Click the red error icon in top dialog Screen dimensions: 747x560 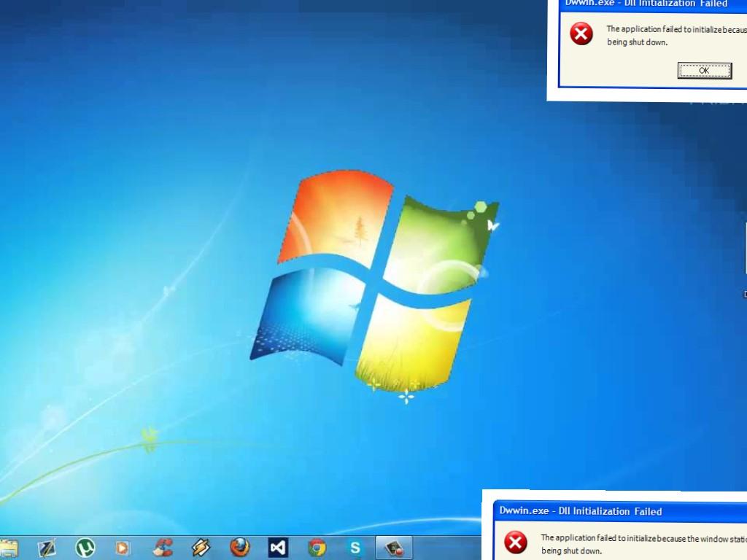click(581, 34)
